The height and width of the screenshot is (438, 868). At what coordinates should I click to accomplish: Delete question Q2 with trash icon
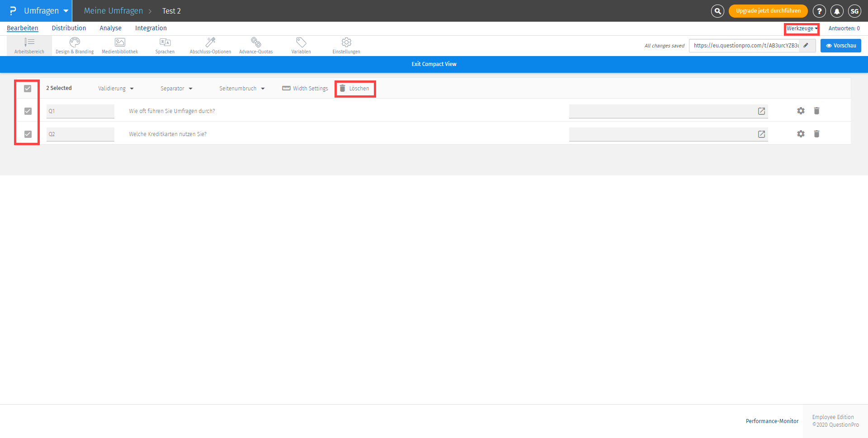[x=816, y=134]
